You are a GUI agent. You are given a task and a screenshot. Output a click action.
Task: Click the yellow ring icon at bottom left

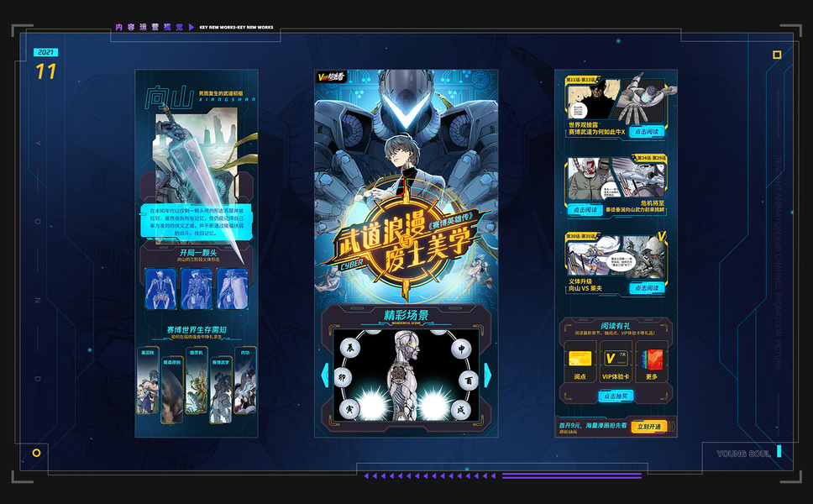pos(36,453)
